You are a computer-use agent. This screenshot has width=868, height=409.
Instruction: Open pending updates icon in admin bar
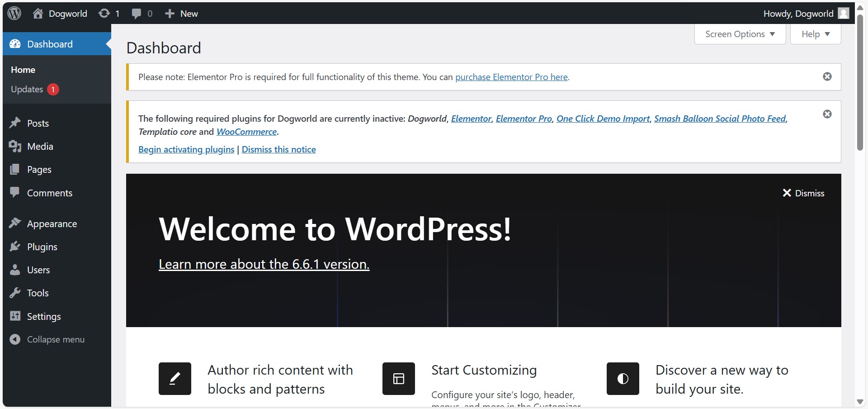104,14
